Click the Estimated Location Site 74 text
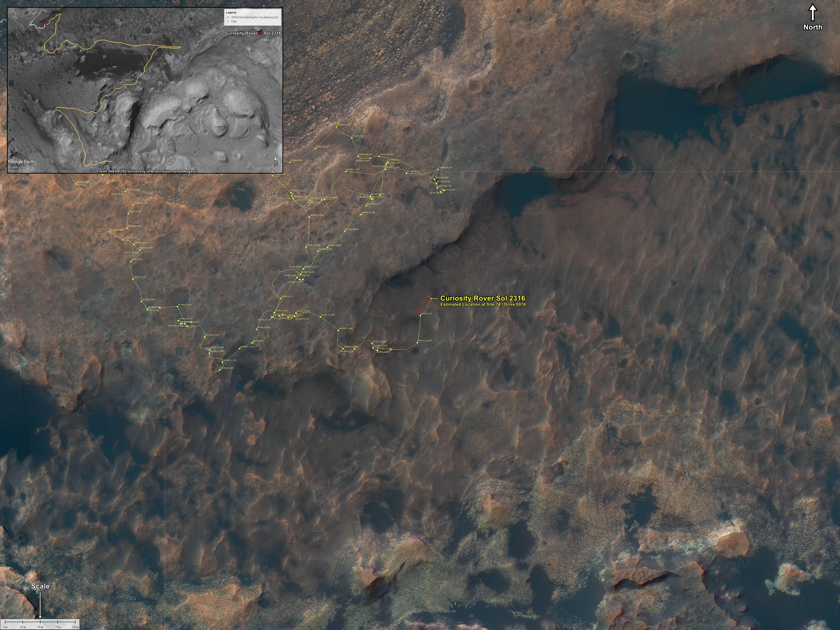Screen dimensions: 840x630 [483, 304]
